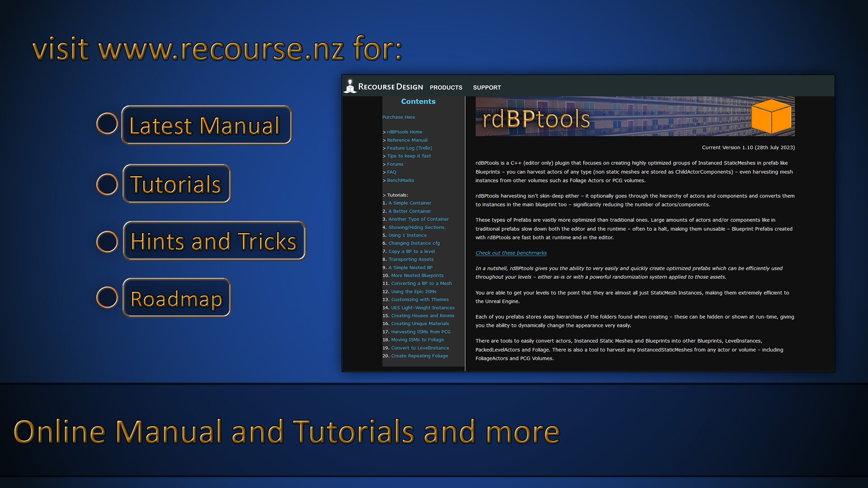Expand the Tutorials section chevron
The height and width of the screenshot is (488, 868).
click(384, 195)
